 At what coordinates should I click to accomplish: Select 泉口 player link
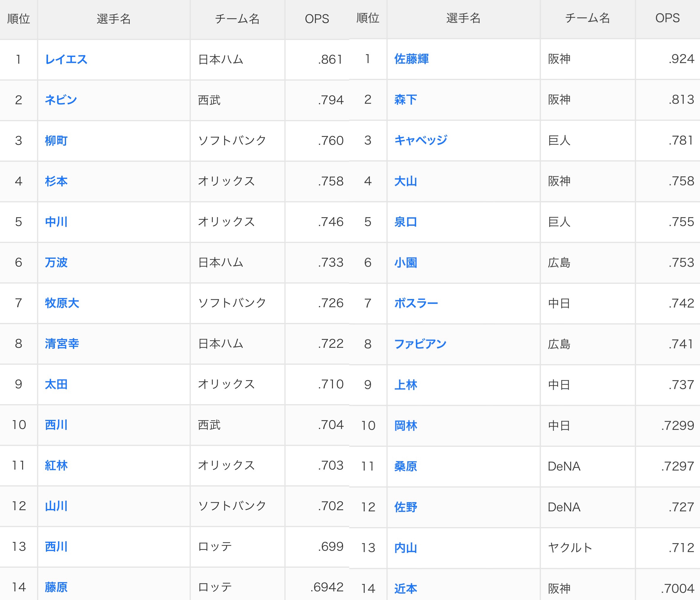click(x=406, y=222)
